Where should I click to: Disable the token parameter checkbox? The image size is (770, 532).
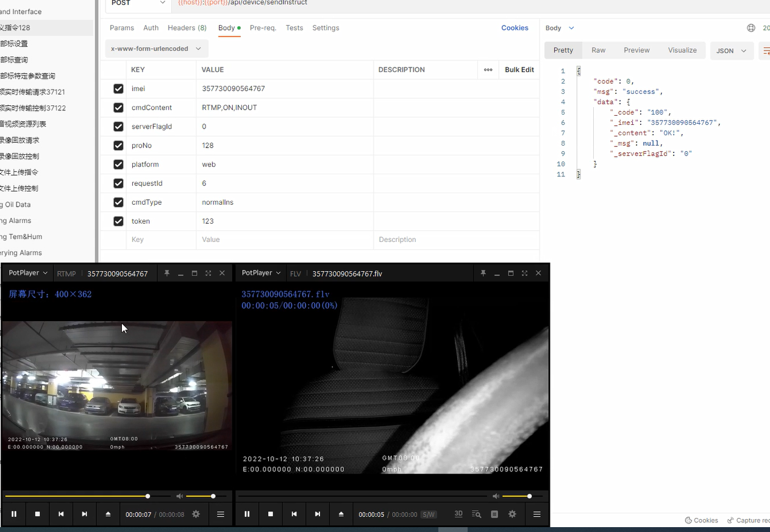pos(118,221)
